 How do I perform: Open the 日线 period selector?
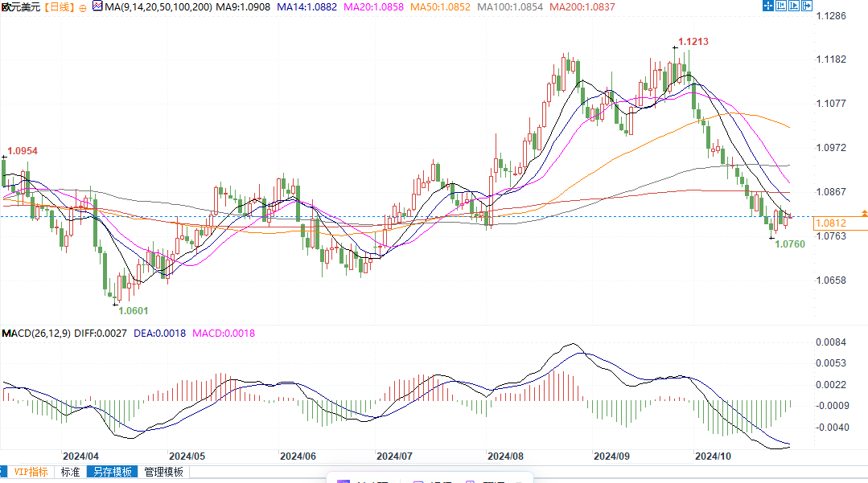click(x=58, y=7)
